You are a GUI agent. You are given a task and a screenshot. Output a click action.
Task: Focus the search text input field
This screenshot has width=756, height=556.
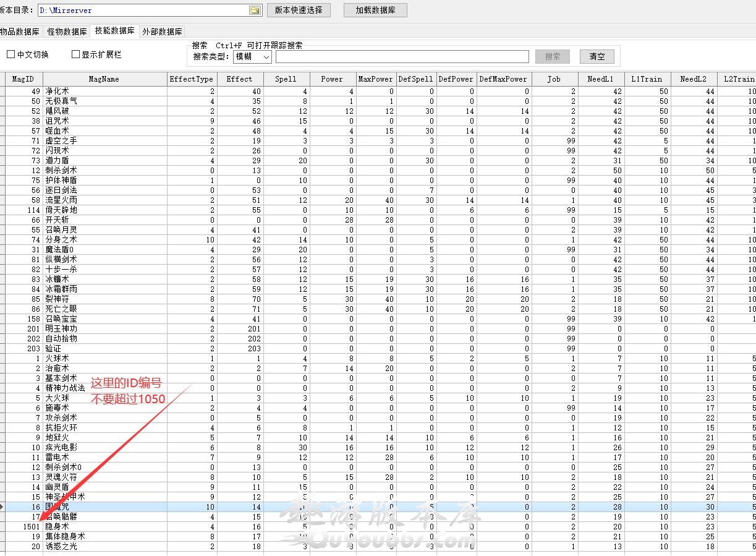[x=402, y=56]
